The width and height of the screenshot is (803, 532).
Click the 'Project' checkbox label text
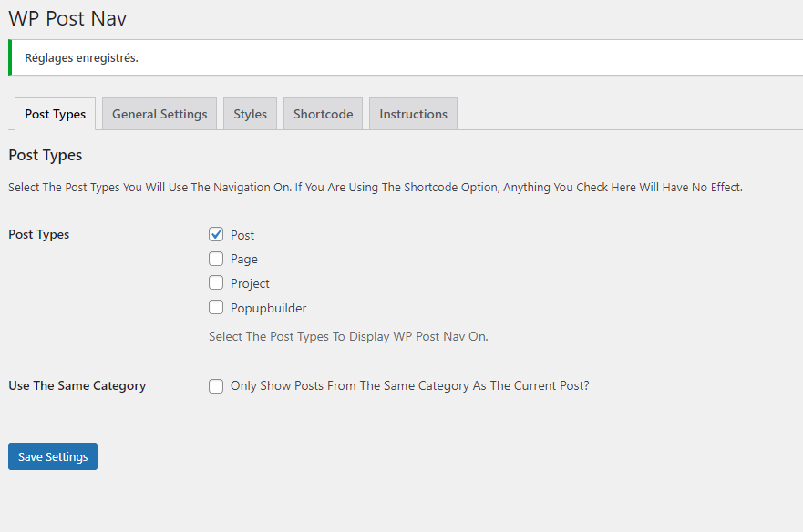250,283
